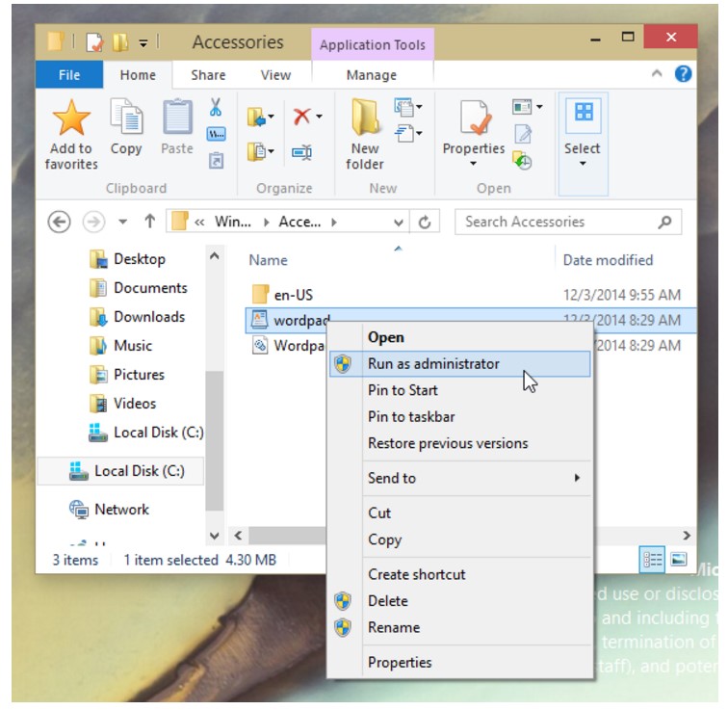Click the Copy path icon in ribbon
Viewport: 728px width, 710px height.
(216, 134)
